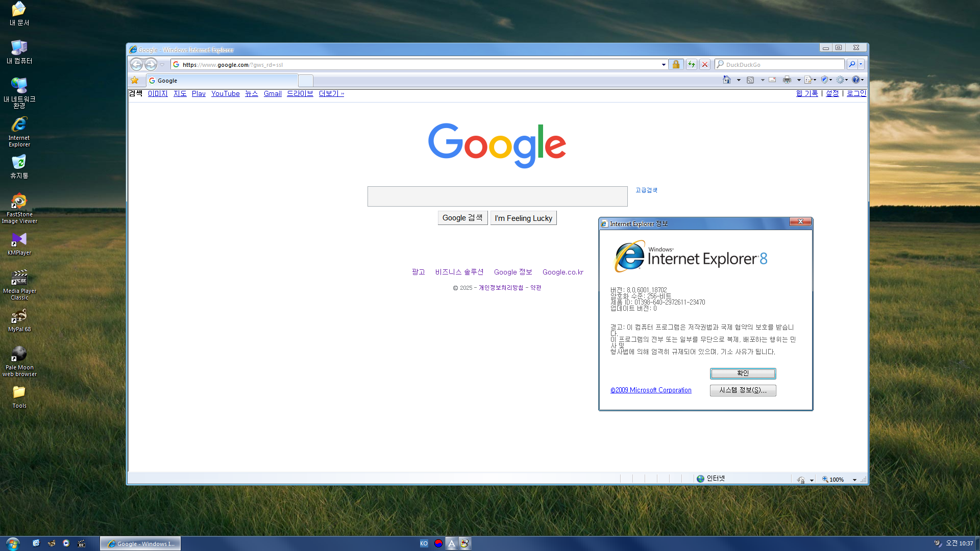Viewport: 980px width, 551px height.
Task: Click the back navigation arrow
Action: 136,64
